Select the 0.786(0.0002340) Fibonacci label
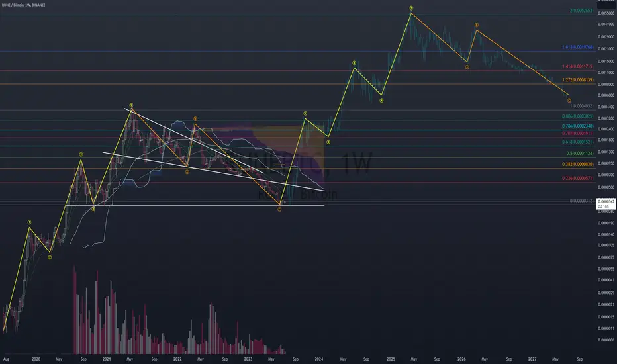 tap(578, 126)
